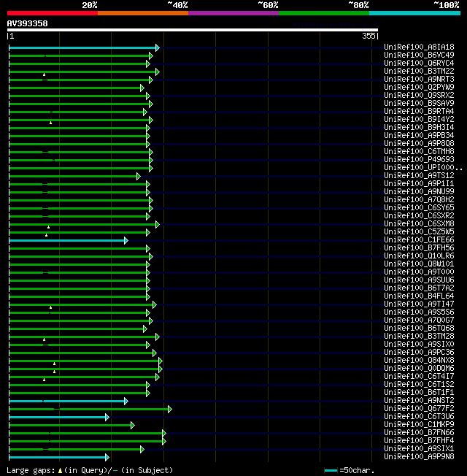This screenshot has width=467, height=476.
Task: Click the yellow gap marker below UniRef100_C5Z5W5 bar
Action: click(x=46, y=235)
